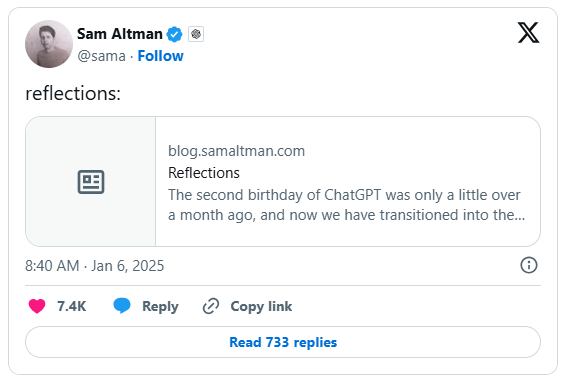568x384 pixels.
Task: Click the blue speech bubble reply icon
Action: pos(122,306)
